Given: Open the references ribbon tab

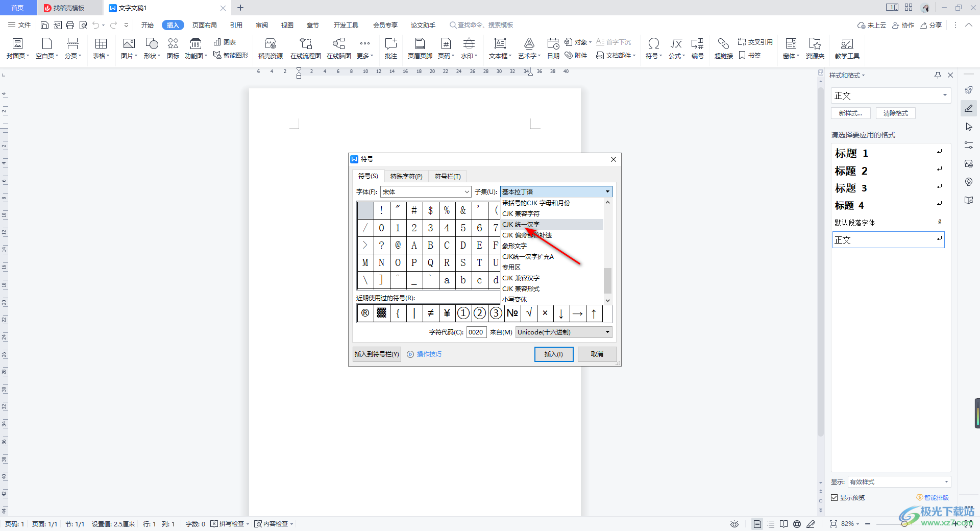Looking at the screenshot, I should click(236, 25).
